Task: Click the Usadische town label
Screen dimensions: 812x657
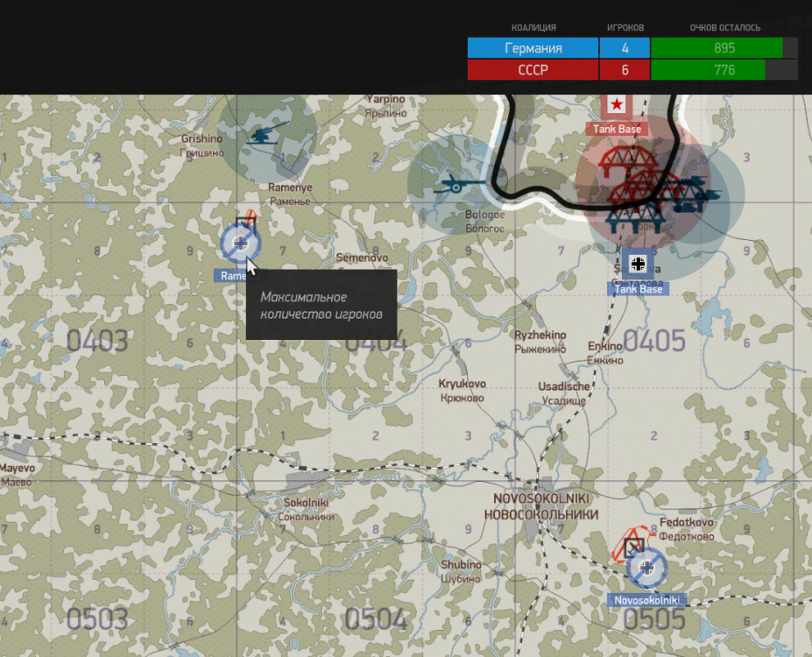Action: point(563,393)
